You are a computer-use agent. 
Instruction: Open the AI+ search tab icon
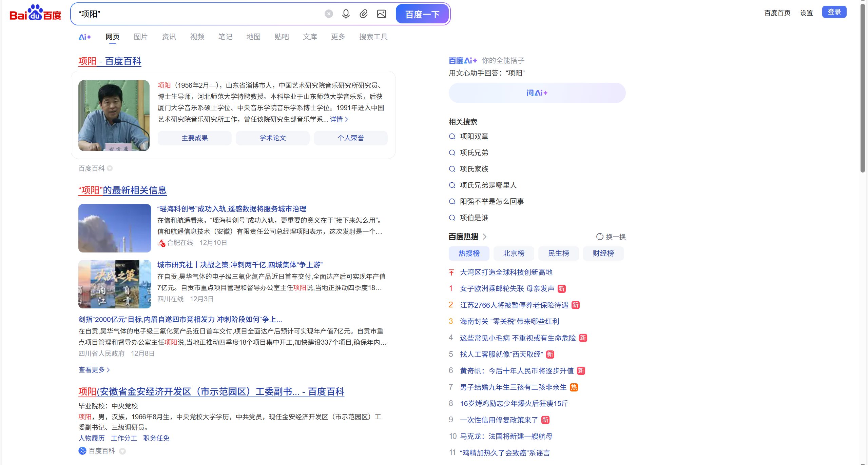(x=85, y=37)
